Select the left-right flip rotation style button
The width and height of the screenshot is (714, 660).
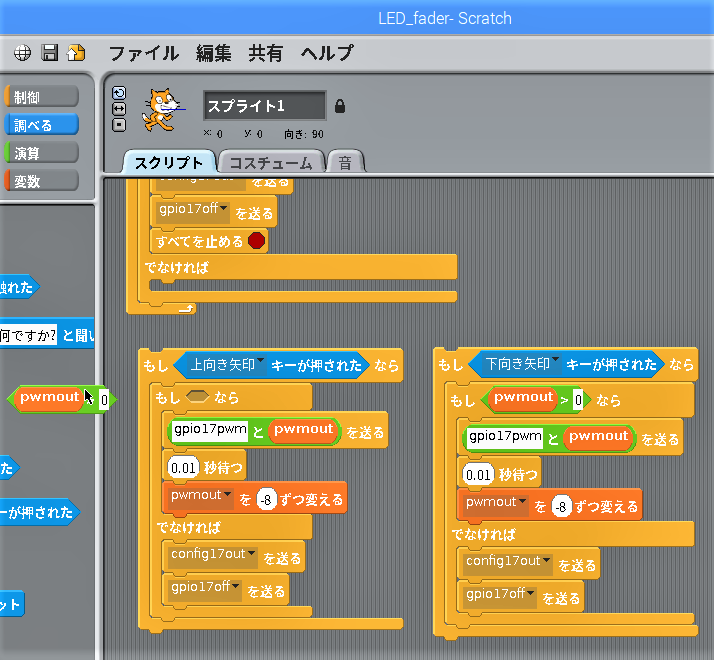pos(119,109)
